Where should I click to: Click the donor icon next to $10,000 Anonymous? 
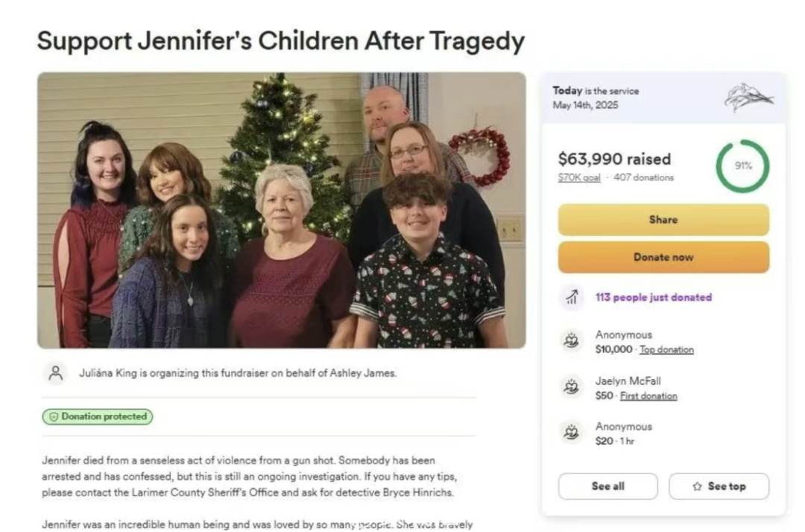(x=572, y=341)
